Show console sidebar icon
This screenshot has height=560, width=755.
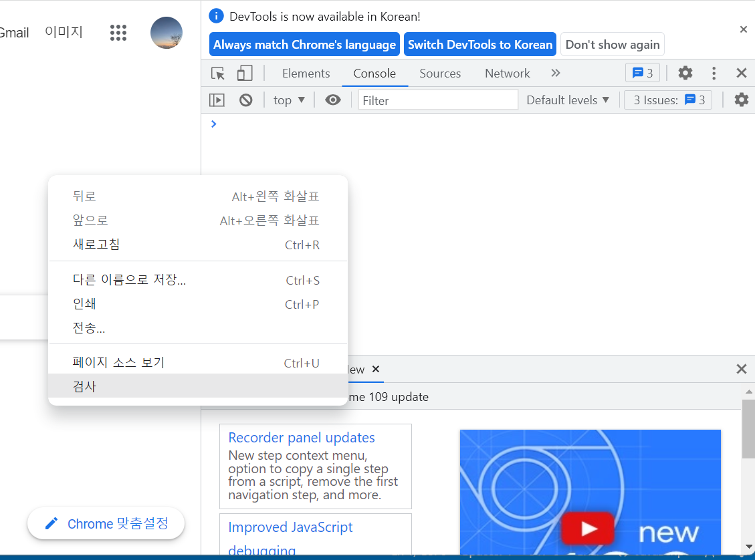[x=217, y=100]
